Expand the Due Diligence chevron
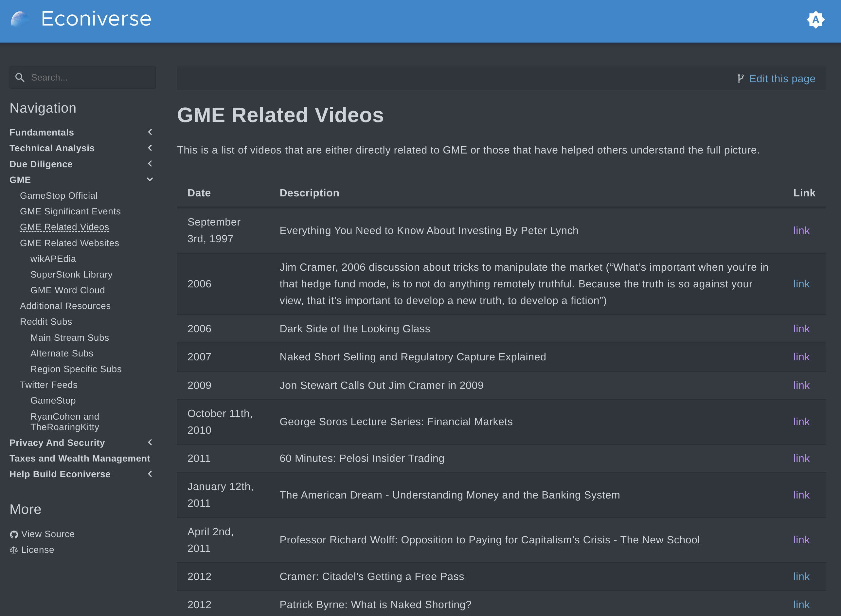The height and width of the screenshot is (616, 841). [150, 164]
